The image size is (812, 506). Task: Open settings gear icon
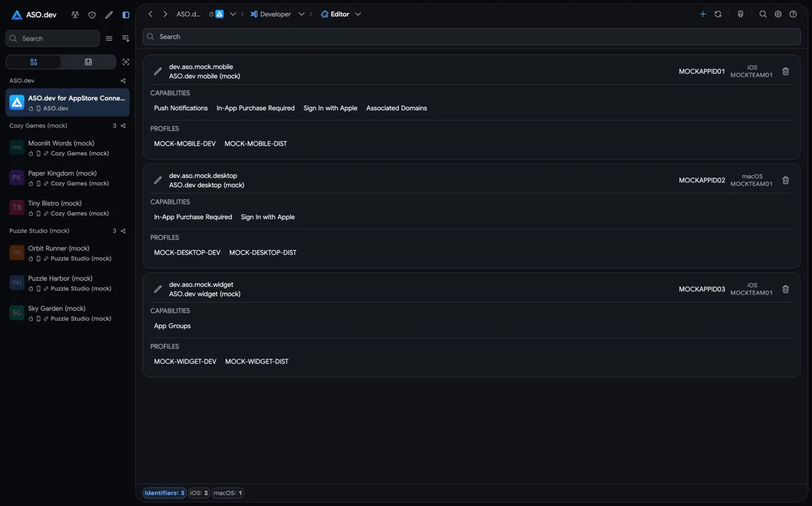(778, 14)
